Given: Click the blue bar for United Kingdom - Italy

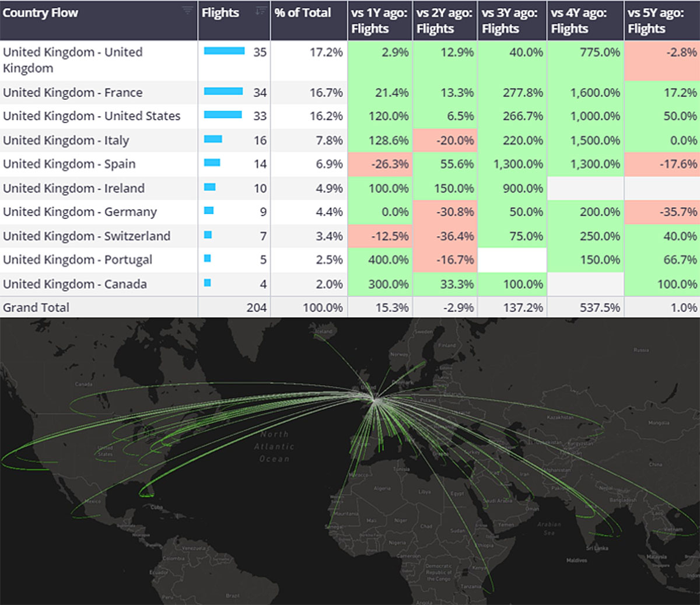Looking at the screenshot, I should [213, 139].
